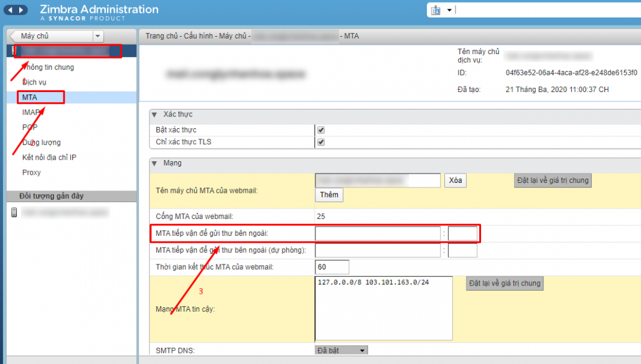Select MTA in the sidebar
Image resolution: width=641 pixels, height=364 pixels.
pyautogui.click(x=36, y=97)
